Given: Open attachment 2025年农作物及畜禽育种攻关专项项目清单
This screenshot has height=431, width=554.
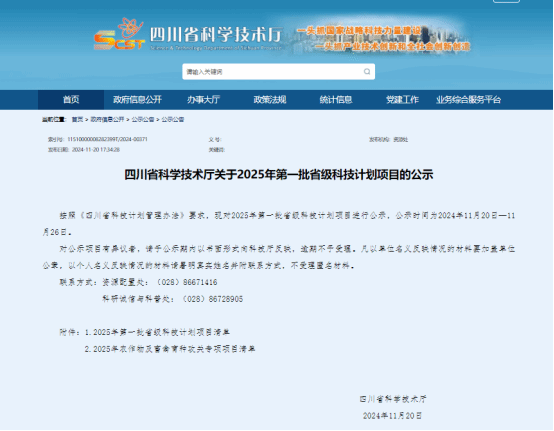Looking at the screenshot, I should [170, 349].
